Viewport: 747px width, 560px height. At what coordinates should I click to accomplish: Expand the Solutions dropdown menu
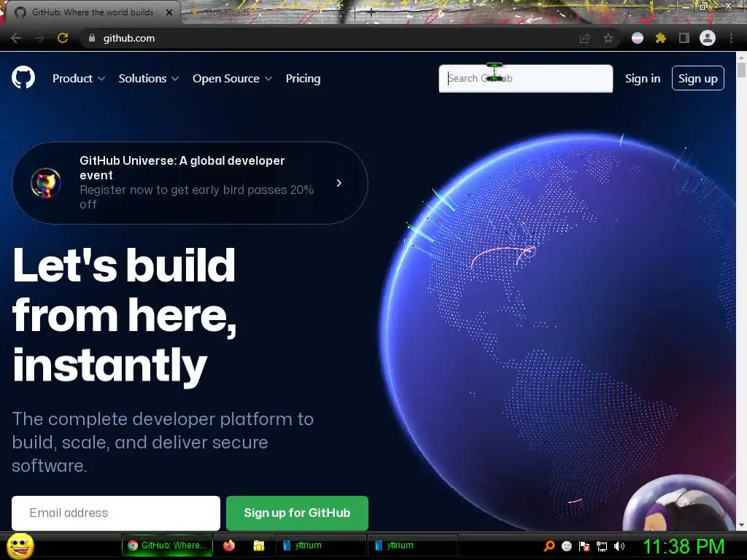pos(149,79)
